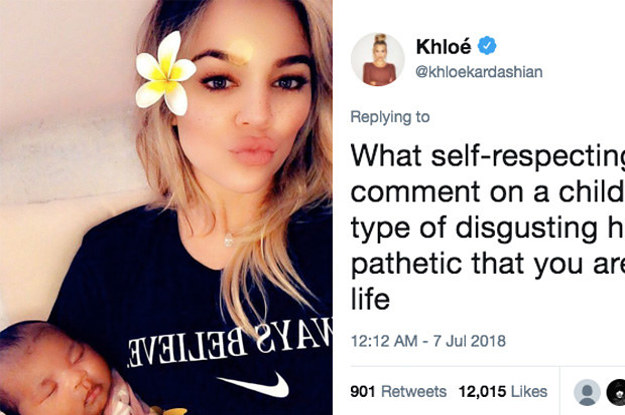625x415 pixels.
Task: Click the Replying to label
Action: click(390, 117)
